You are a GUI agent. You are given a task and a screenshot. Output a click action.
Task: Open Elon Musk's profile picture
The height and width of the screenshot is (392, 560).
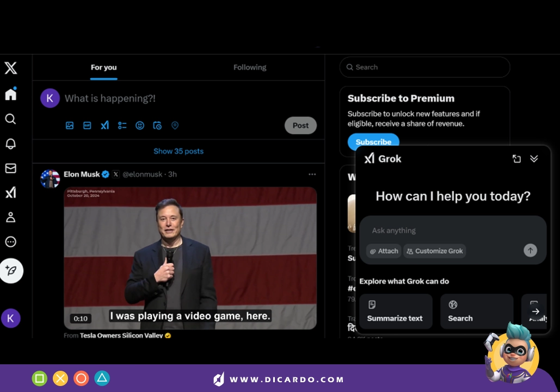[50, 179]
